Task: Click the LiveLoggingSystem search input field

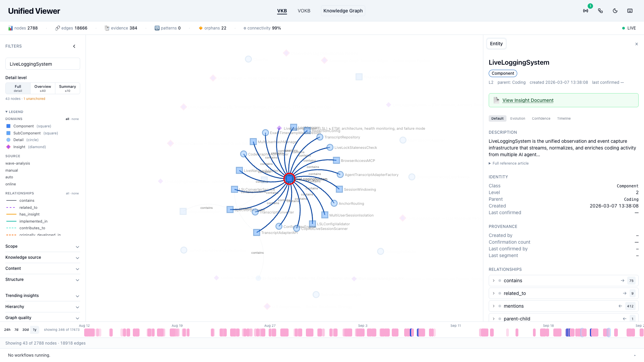Action: [x=43, y=64]
